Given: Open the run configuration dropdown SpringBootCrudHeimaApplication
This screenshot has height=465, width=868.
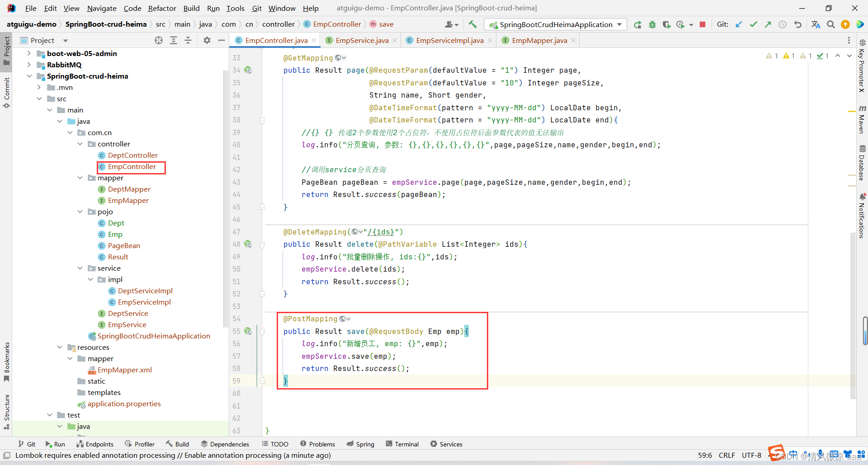Looking at the screenshot, I should tap(556, 24).
